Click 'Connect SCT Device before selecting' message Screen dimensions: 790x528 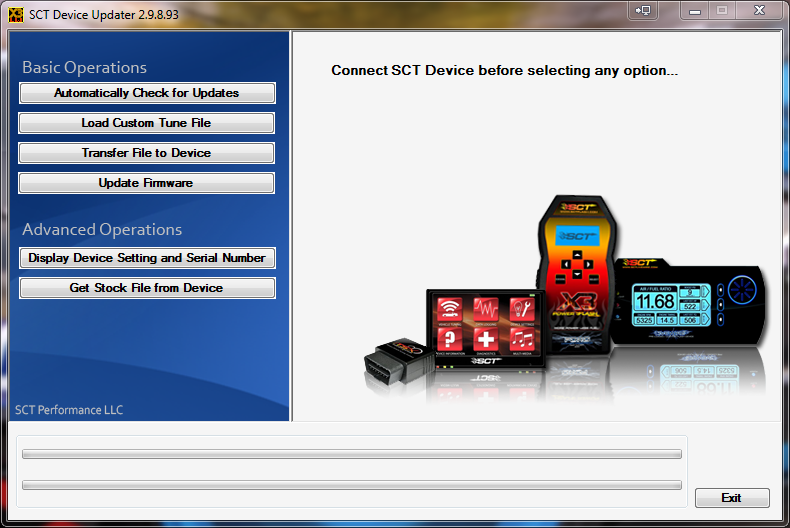click(504, 71)
